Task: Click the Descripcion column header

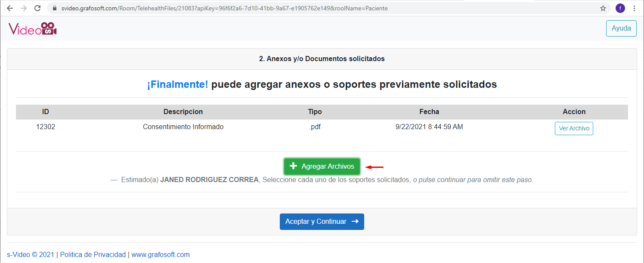Action: point(183,111)
